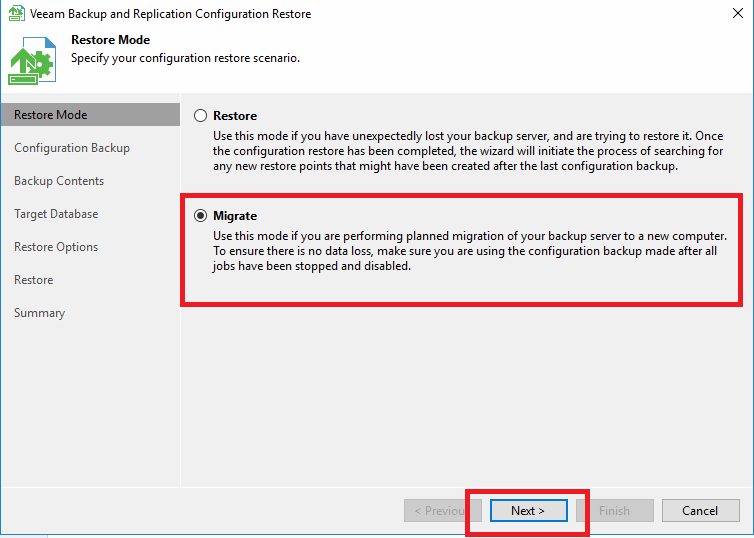Go to Backup Contents step
The image size is (754, 538).
click(59, 181)
